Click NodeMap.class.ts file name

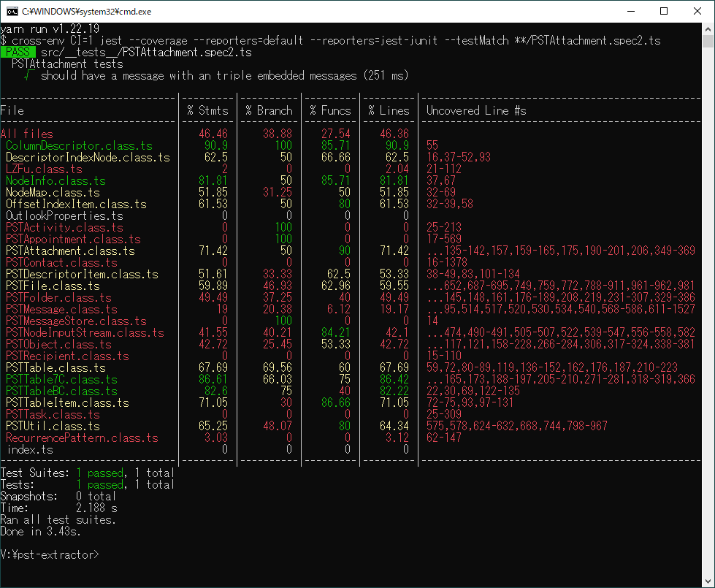coord(53,193)
